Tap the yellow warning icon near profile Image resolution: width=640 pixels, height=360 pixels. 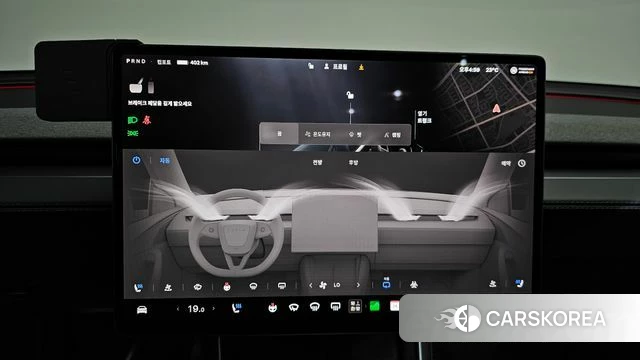(x=361, y=67)
